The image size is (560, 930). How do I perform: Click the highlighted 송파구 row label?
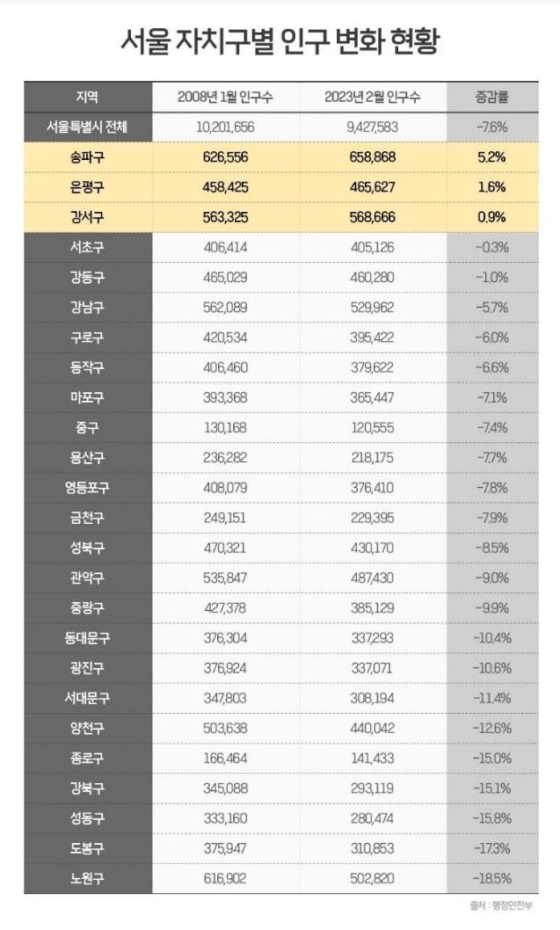[x=88, y=157]
